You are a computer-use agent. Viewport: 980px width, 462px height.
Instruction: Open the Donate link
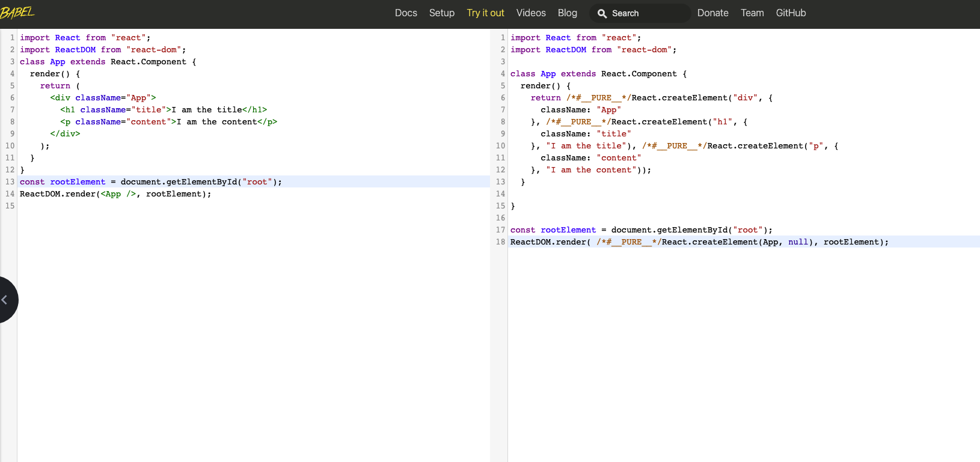pyautogui.click(x=712, y=13)
